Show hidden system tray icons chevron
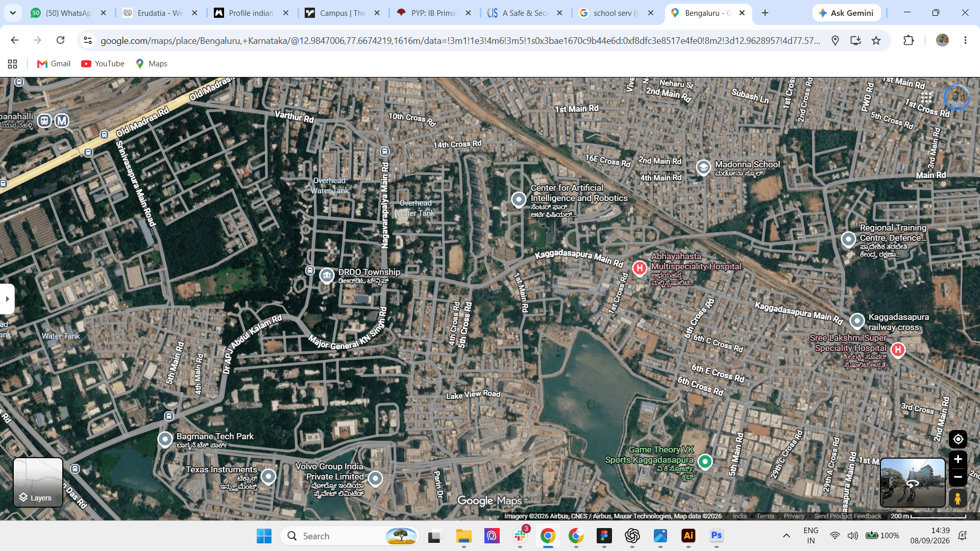The height and width of the screenshot is (551, 980). pos(787,536)
